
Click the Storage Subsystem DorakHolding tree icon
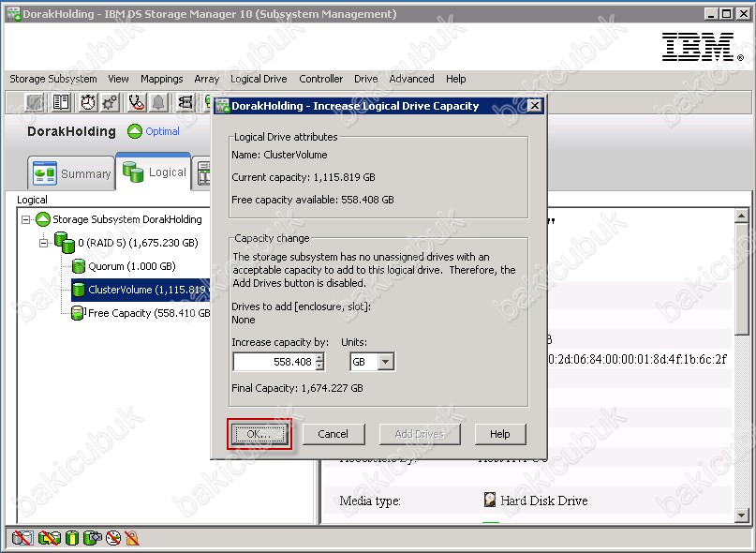point(43,219)
